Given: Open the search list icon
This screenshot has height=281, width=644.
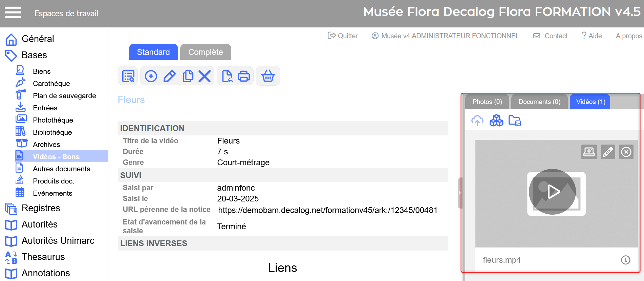Looking at the screenshot, I should coord(128,76).
